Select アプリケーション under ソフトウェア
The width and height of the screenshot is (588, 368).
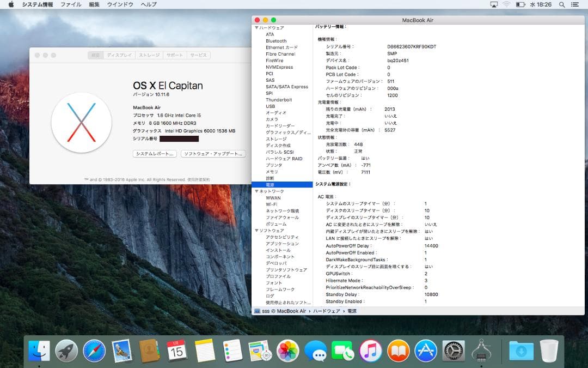tap(283, 244)
